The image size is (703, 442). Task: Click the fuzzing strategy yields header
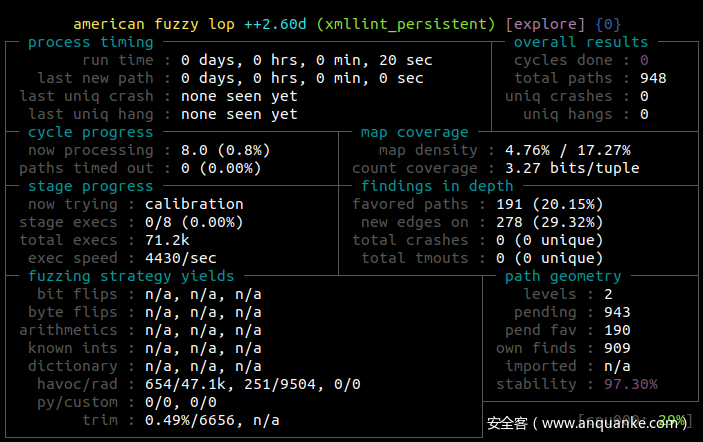click(x=130, y=276)
